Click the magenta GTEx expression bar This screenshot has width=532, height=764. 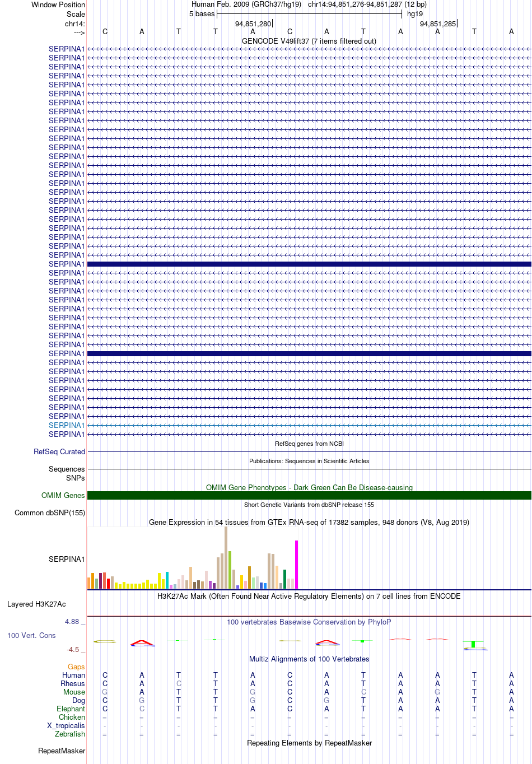point(296,565)
